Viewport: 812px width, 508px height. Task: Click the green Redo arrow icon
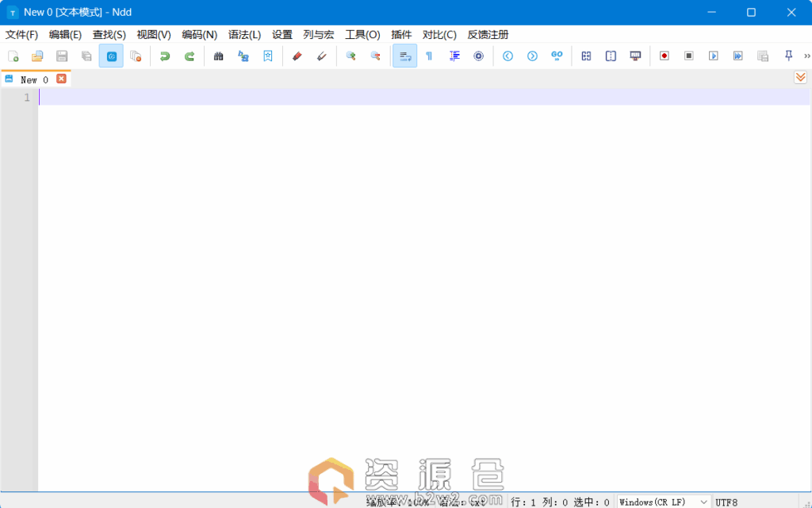click(190, 56)
